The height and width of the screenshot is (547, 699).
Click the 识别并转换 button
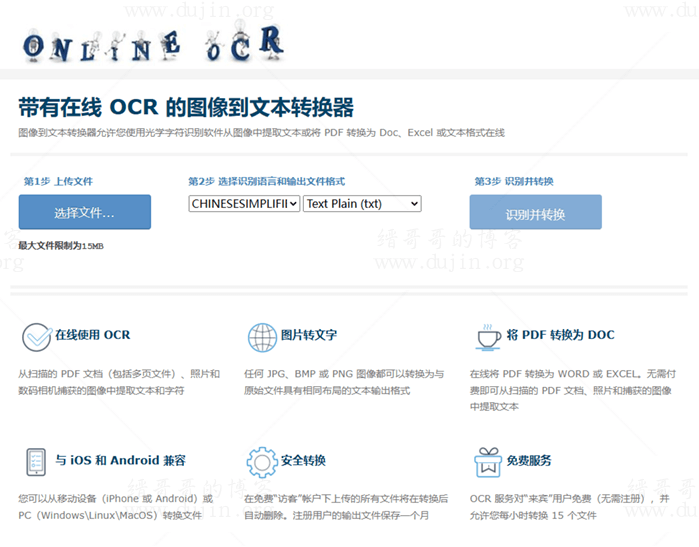tap(535, 212)
